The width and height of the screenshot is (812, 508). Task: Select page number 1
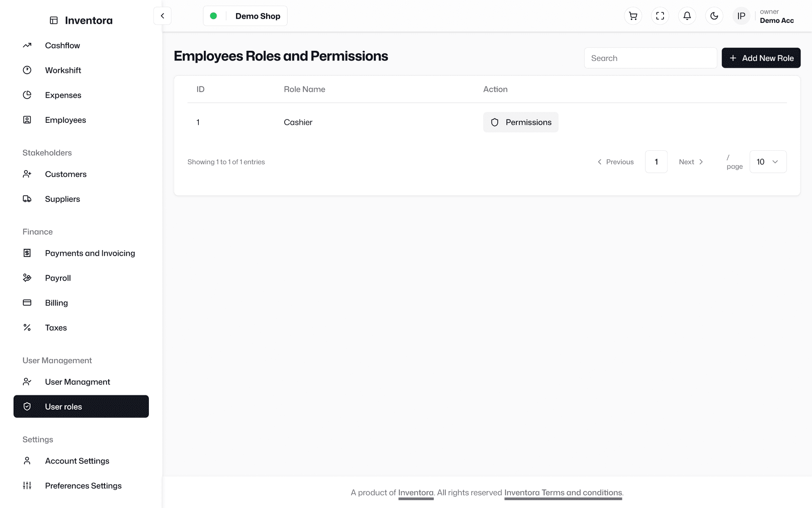[656, 162]
